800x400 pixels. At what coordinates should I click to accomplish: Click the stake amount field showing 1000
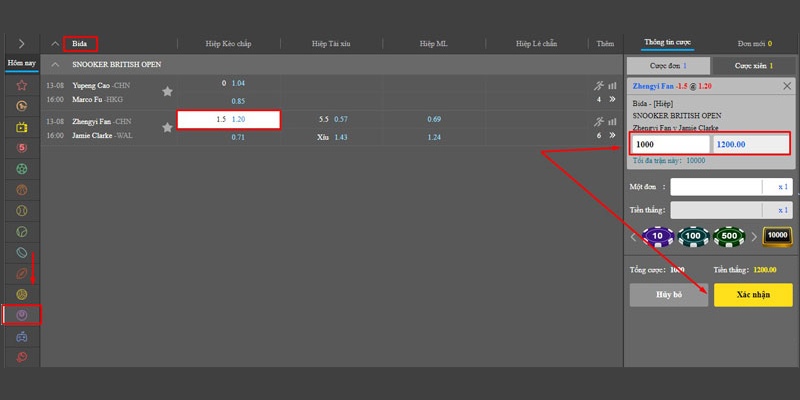668,145
